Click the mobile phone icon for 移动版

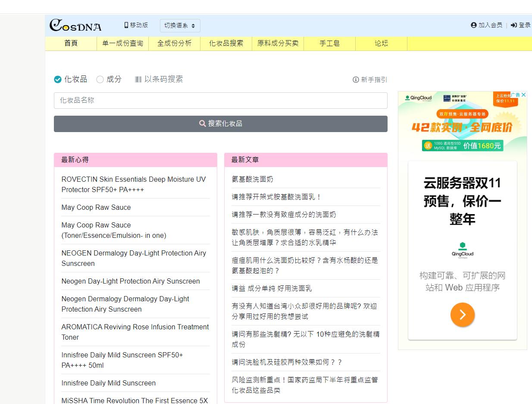pos(126,25)
